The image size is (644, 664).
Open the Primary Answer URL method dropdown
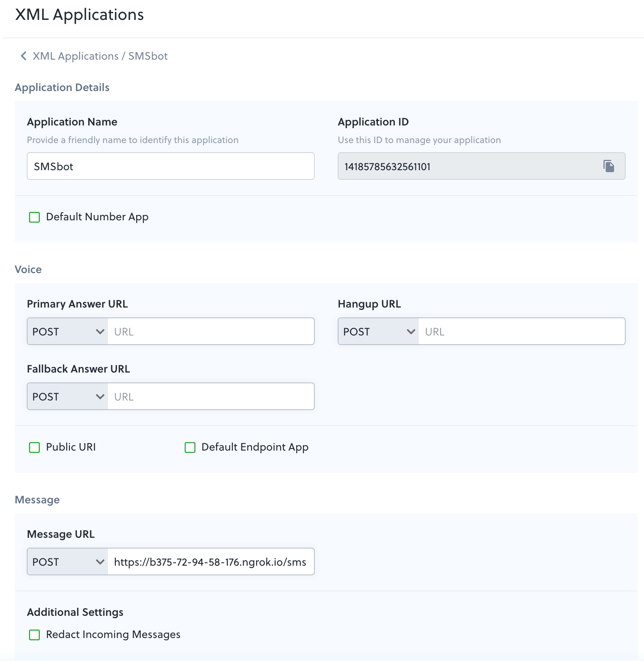tap(67, 331)
